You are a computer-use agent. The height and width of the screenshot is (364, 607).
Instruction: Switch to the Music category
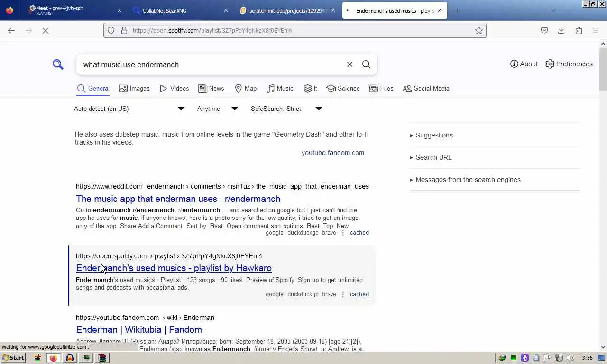[280, 89]
